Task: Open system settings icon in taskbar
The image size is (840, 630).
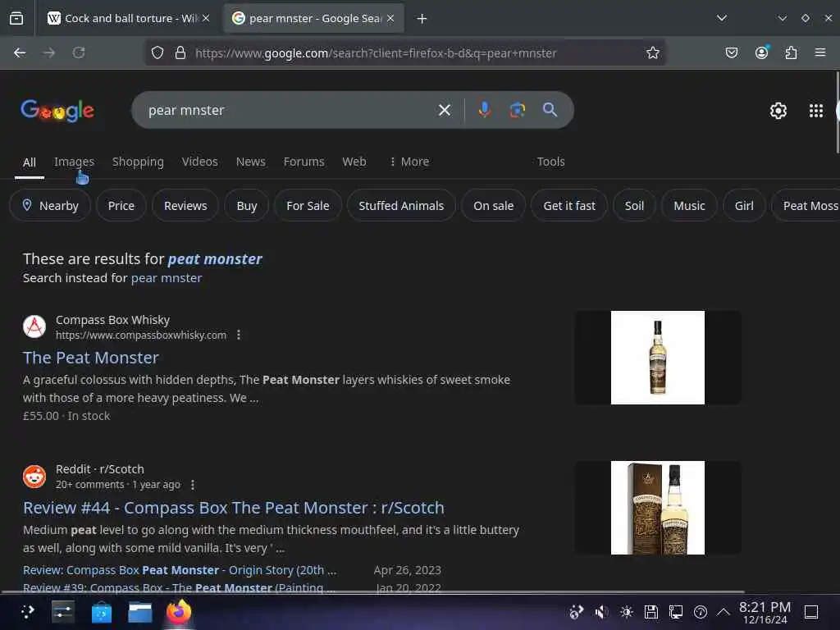Action: pyautogui.click(x=63, y=612)
